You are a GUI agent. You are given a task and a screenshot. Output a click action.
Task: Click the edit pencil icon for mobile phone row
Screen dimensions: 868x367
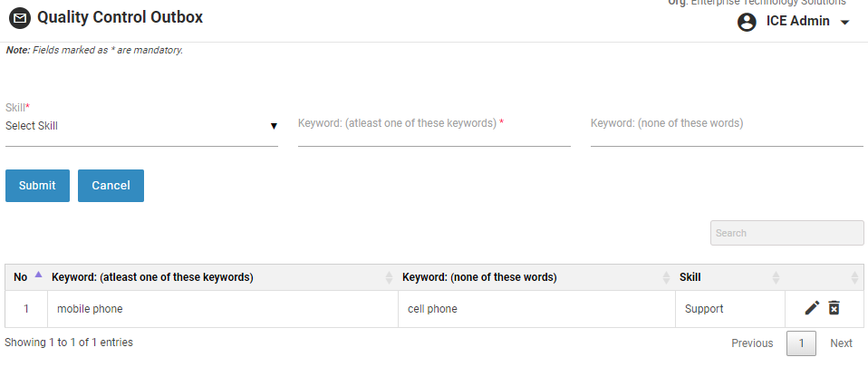click(812, 308)
